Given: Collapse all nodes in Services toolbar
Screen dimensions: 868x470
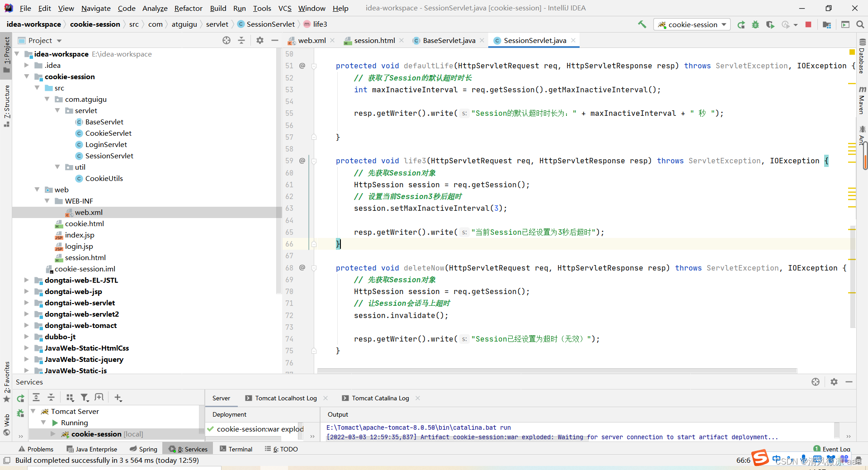Looking at the screenshot, I should click(x=51, y=397).
